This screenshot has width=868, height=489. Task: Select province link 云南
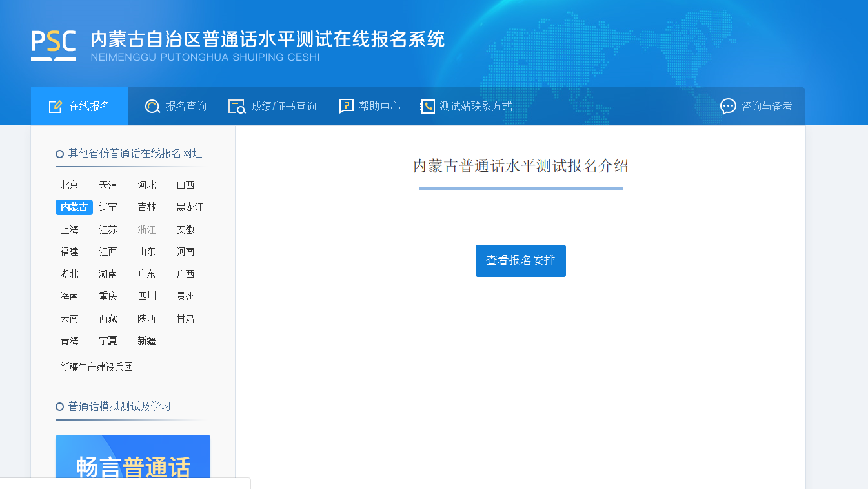[70, 319]
